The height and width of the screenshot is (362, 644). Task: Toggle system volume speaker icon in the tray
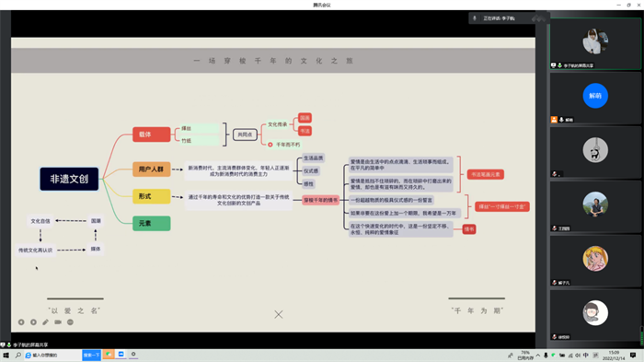click(578, 356)
